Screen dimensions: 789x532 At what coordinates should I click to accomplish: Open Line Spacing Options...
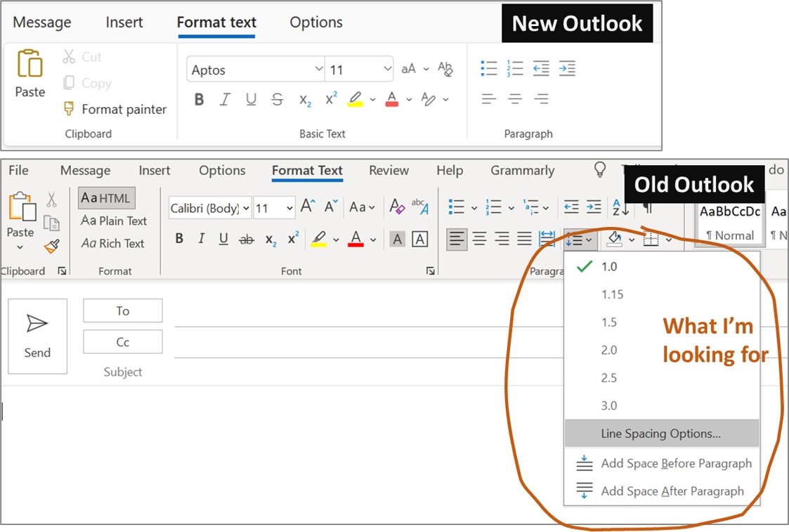tap(662, 434)
